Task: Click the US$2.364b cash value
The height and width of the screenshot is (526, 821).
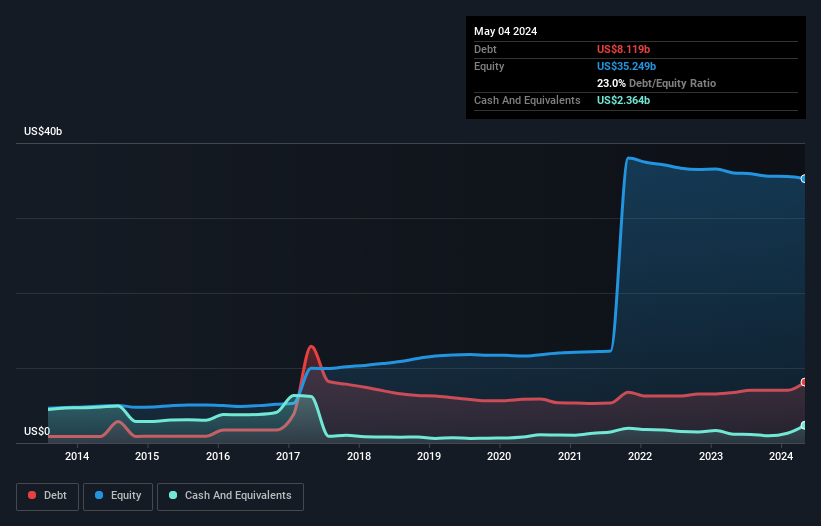Action: pyautogui.click(x=623, y=100)
